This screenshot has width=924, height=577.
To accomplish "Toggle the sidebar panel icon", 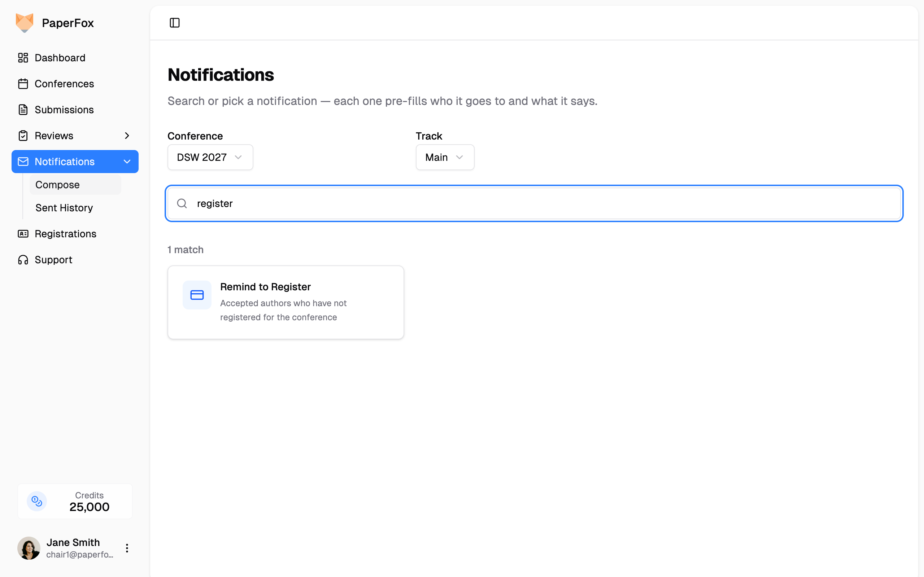I will pos(174,23).
